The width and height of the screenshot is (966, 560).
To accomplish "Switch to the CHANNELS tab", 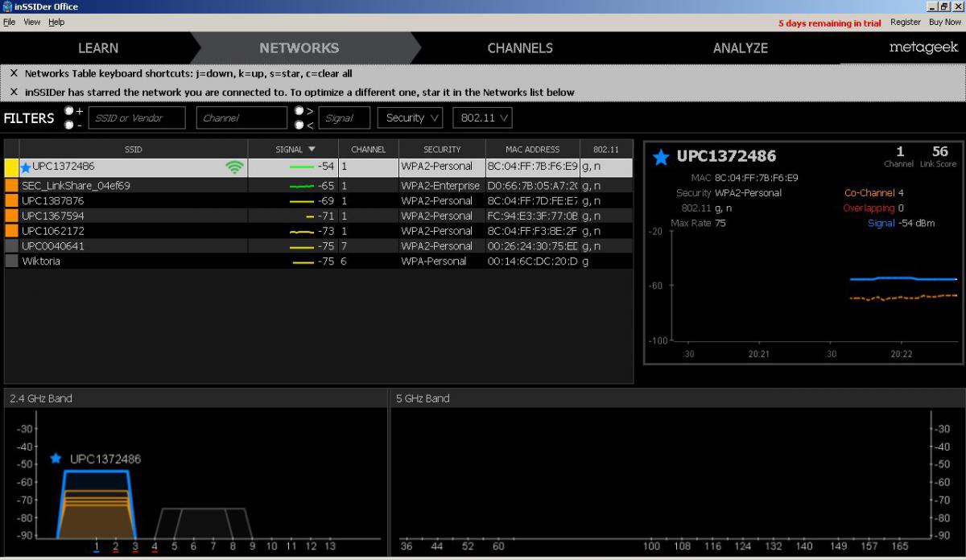I will pos(520,48).
